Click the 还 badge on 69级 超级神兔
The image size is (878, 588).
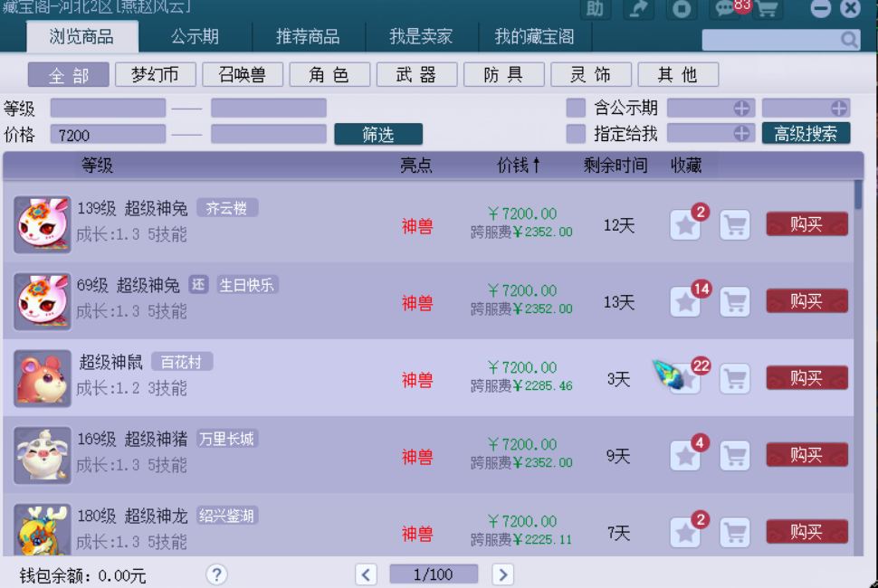pyautogui.click(x=198, y=285)
